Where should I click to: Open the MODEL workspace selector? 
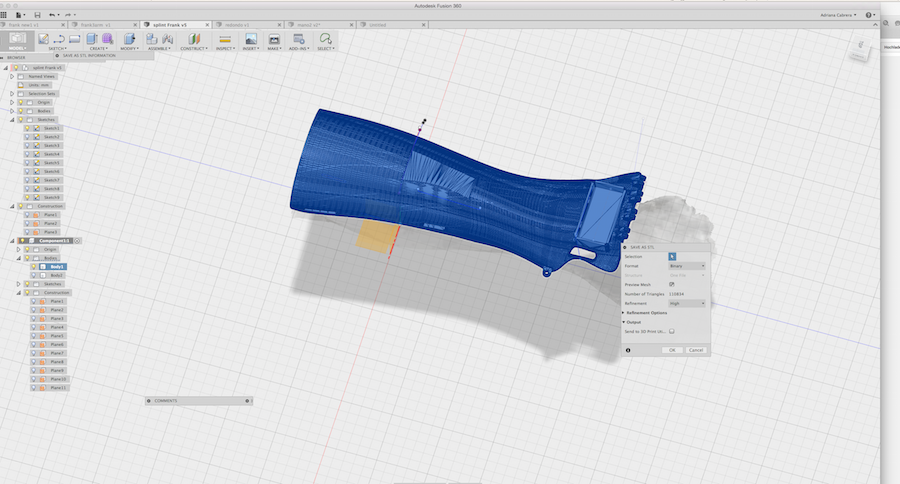17,41
